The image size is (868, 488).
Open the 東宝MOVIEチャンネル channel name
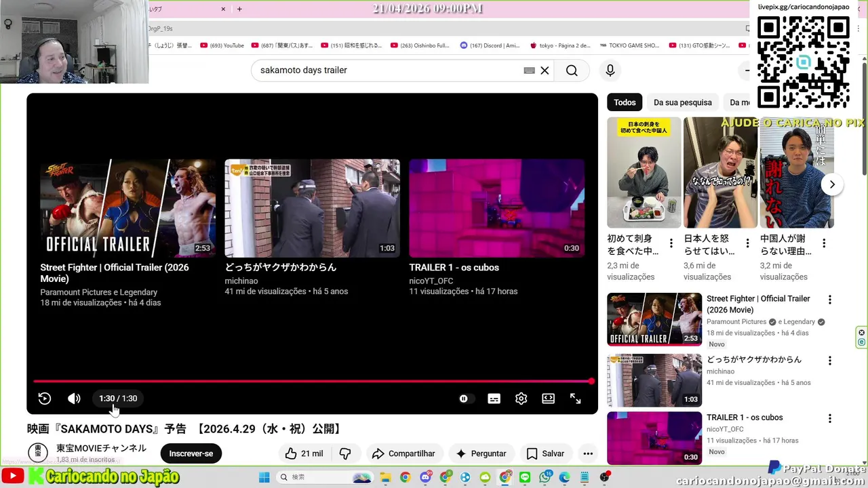101,448
